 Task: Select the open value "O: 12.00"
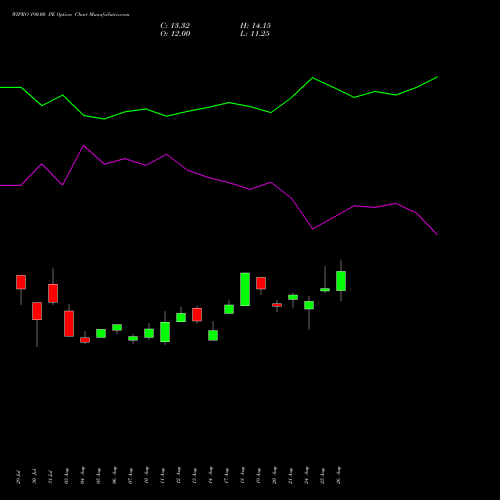(175, 34)
